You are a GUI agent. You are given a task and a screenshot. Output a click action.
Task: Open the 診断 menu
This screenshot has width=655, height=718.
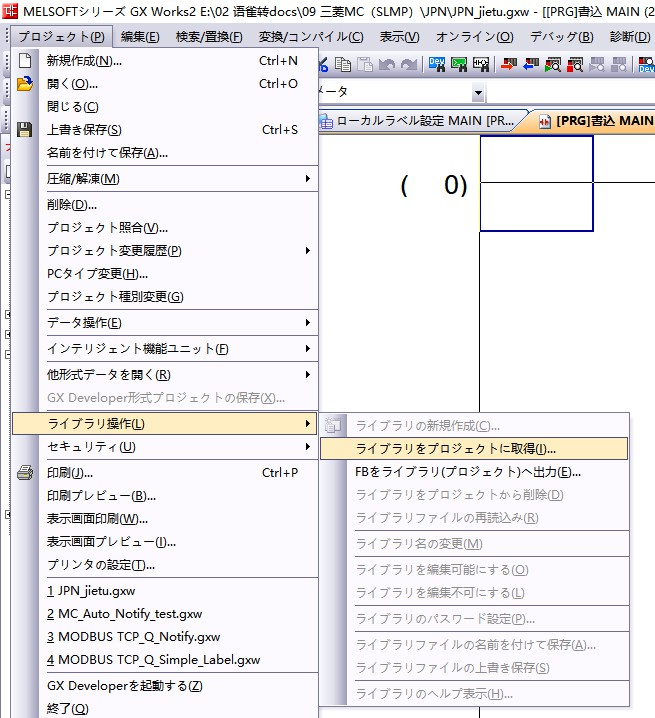point(629,37)
